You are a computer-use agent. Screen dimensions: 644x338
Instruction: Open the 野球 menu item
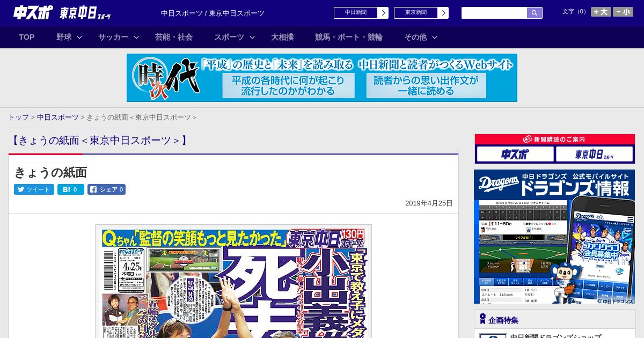[64, 37]
